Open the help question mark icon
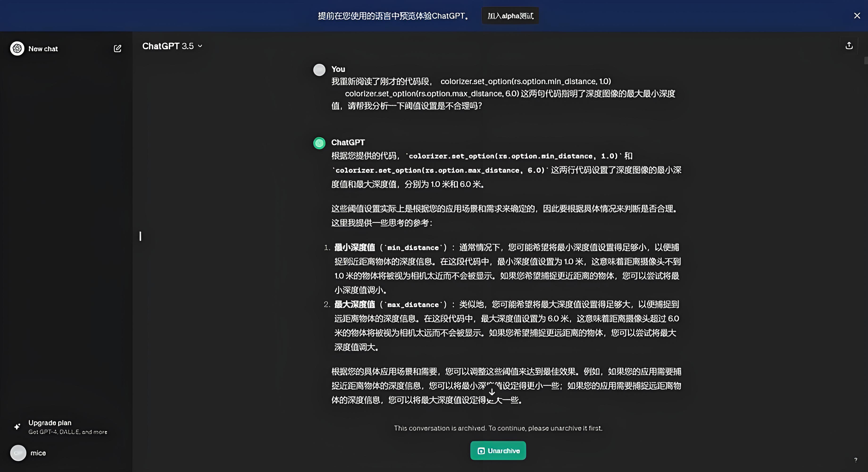The image size is (868, 472). click(855, 460)
